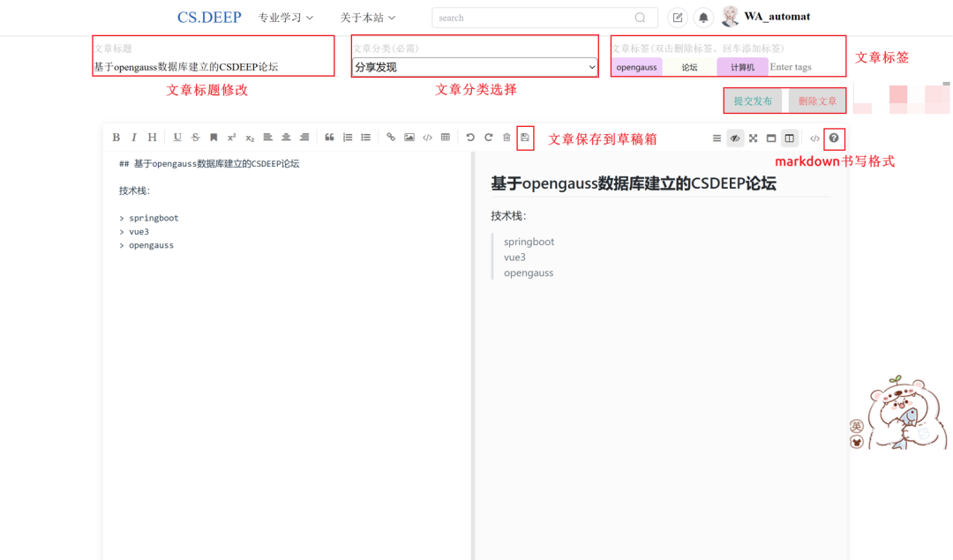This screenshot has height=560, width=953.
Task: Enter fullscreen editing mode
Action: coord(753,138)
